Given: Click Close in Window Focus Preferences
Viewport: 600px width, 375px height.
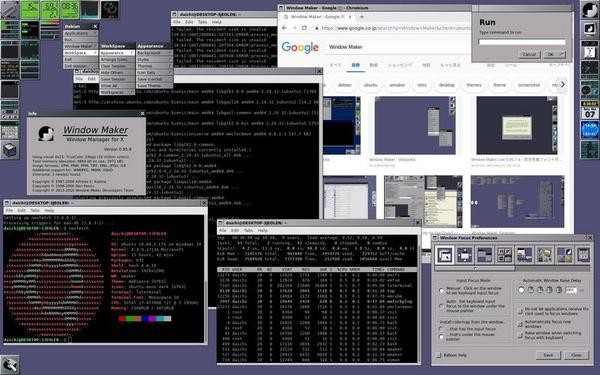Looking at the screenshot, I should point(576,355).
